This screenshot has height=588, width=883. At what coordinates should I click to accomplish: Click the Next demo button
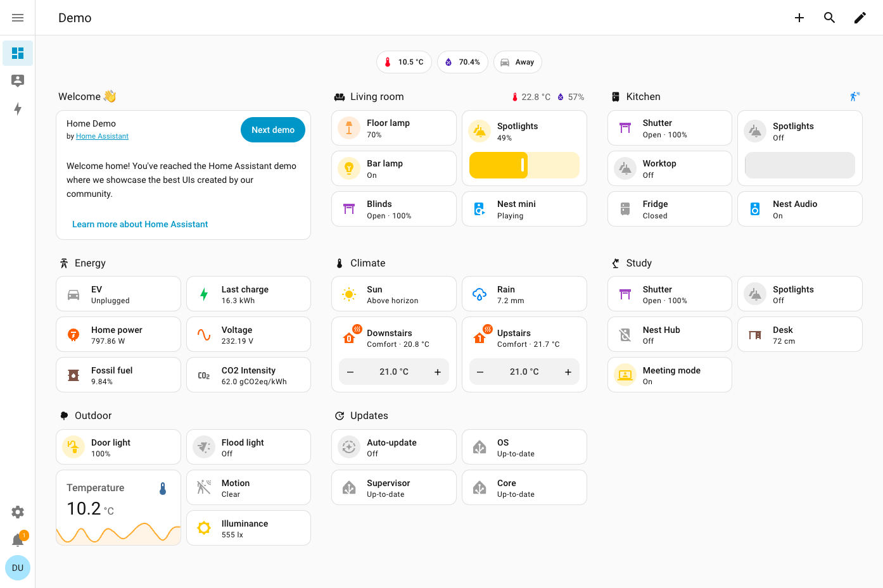273,130
